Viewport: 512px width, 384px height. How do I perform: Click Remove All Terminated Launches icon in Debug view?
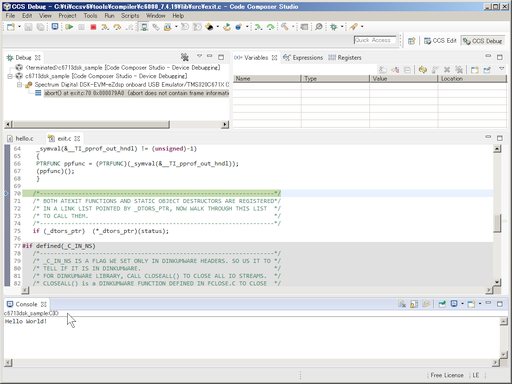[x=185, y=57]
